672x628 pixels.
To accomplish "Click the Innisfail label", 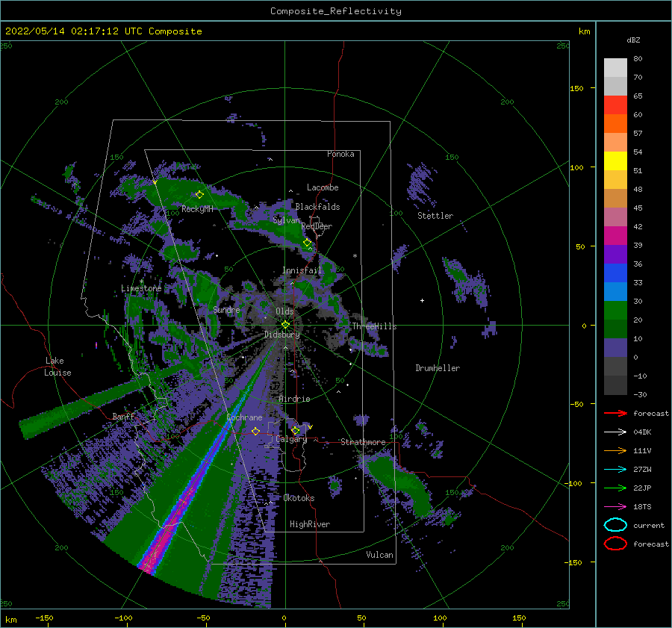I will (302, 270).
